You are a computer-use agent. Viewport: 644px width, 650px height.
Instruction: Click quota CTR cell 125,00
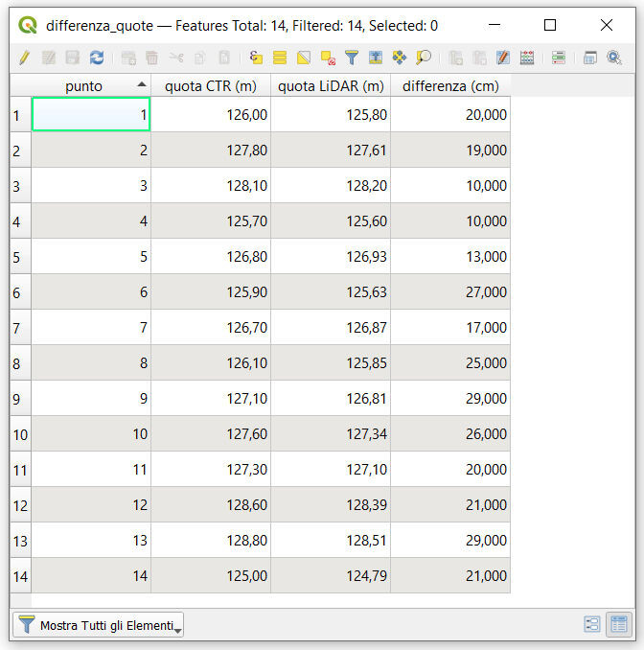211,576
